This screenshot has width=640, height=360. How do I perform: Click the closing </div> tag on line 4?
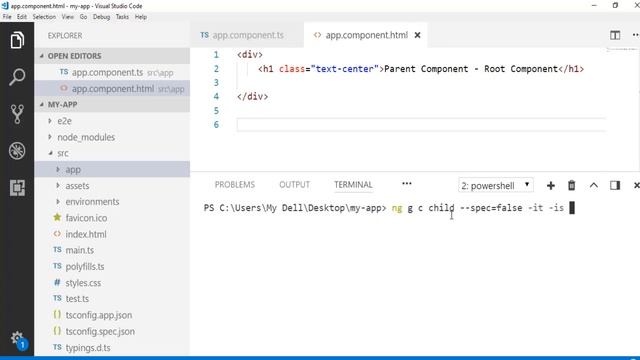click(252, 97)
